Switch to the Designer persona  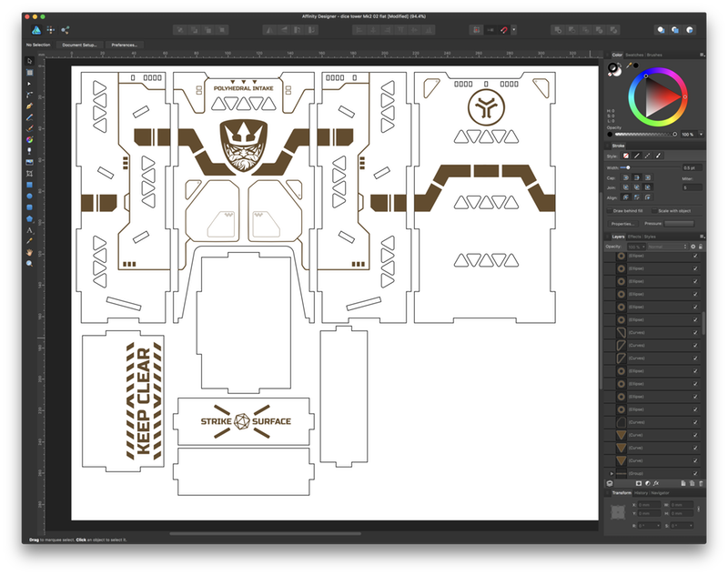(36, 30)
